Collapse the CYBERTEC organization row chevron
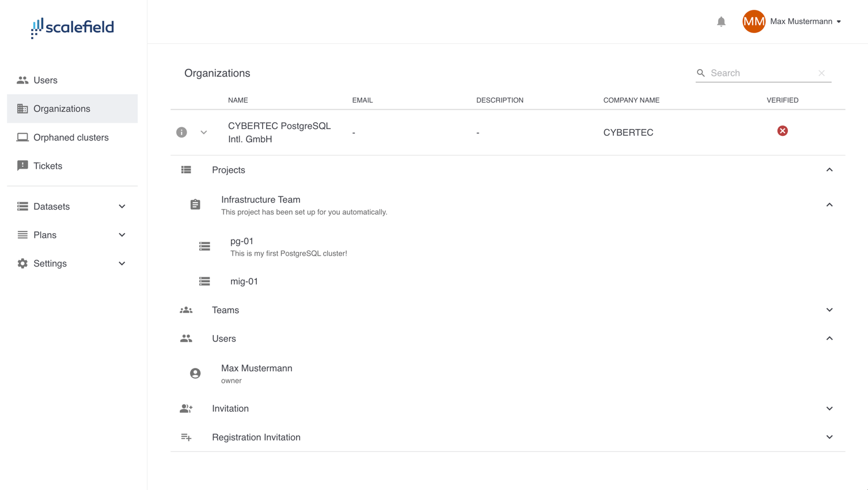 [x=204, y=132]
